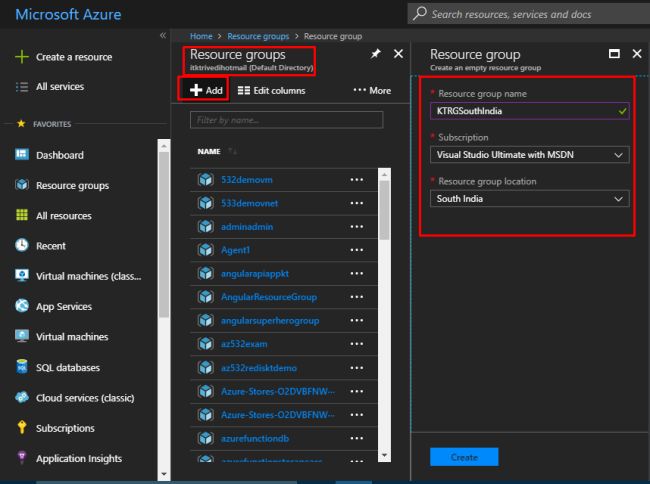
Task: Click the Microsoft Azure logo text
Action: (x=68, y=15)
